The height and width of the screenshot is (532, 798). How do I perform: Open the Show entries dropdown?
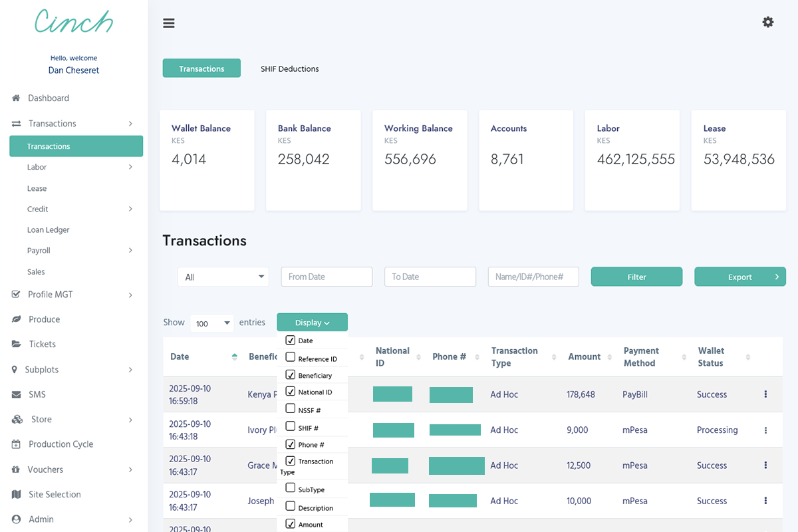[x=211, y=323]
